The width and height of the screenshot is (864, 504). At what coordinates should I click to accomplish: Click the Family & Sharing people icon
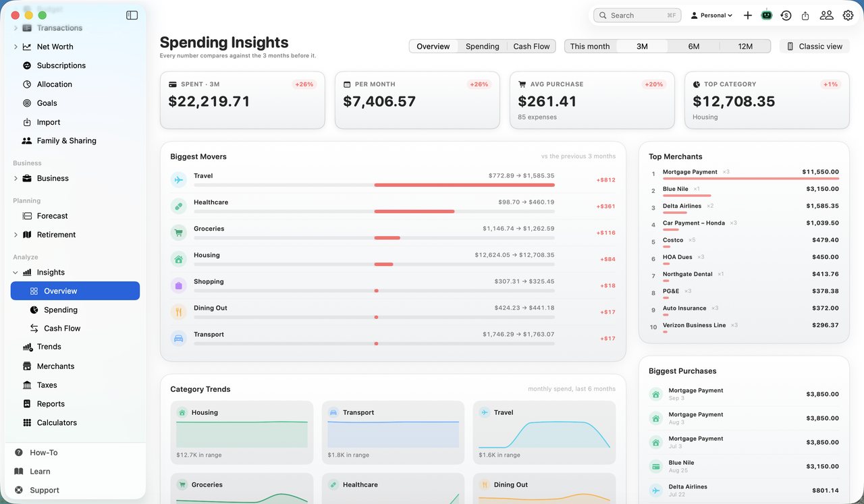[x=27, y=141]
